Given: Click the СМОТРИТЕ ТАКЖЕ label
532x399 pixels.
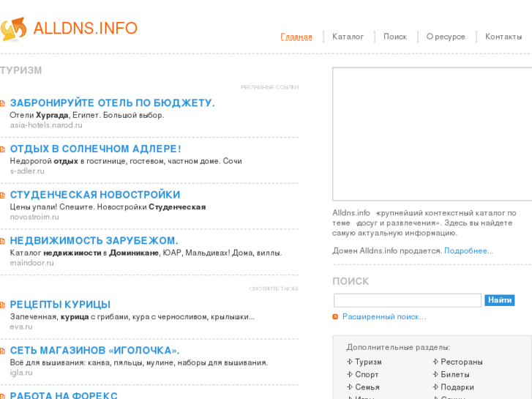Looking at the screenshot, I should click(274, 288).
